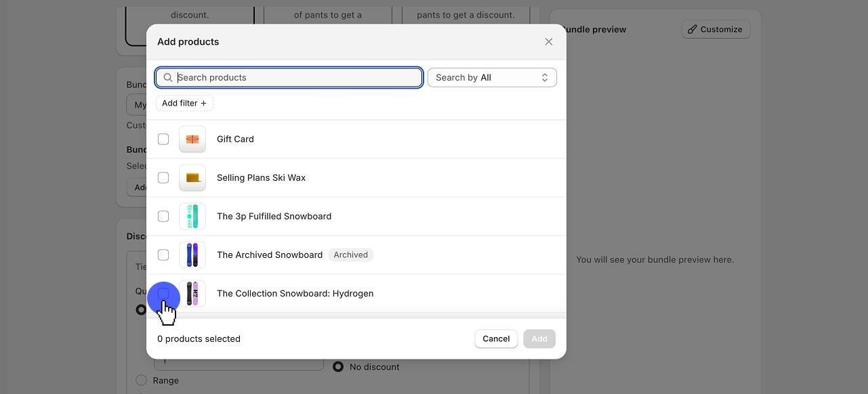Image resolution: width=868 pixels, height=394 pixels.
Task: Click the 3p Fulfilled Snowboard thumbnail image
Action: (x=192, y=217)
